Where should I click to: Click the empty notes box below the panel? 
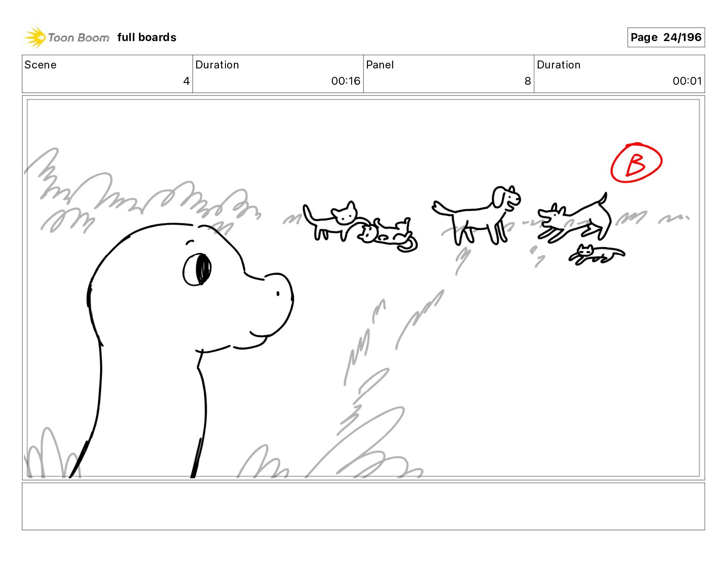[364, 506]
